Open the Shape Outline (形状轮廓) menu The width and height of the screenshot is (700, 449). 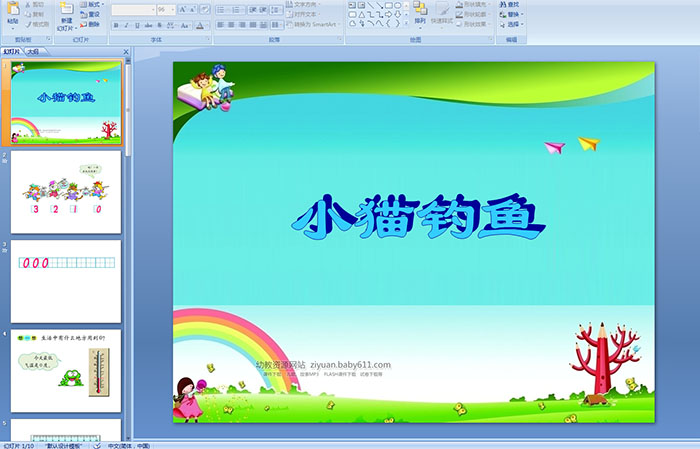473,14
